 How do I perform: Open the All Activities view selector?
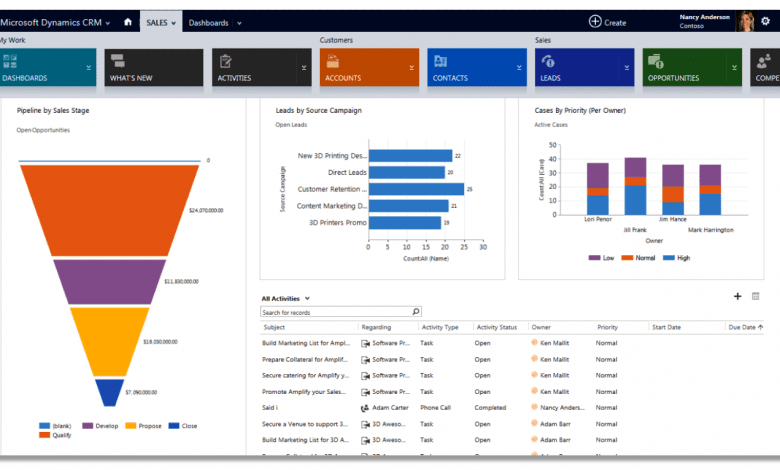click(286, 298)
